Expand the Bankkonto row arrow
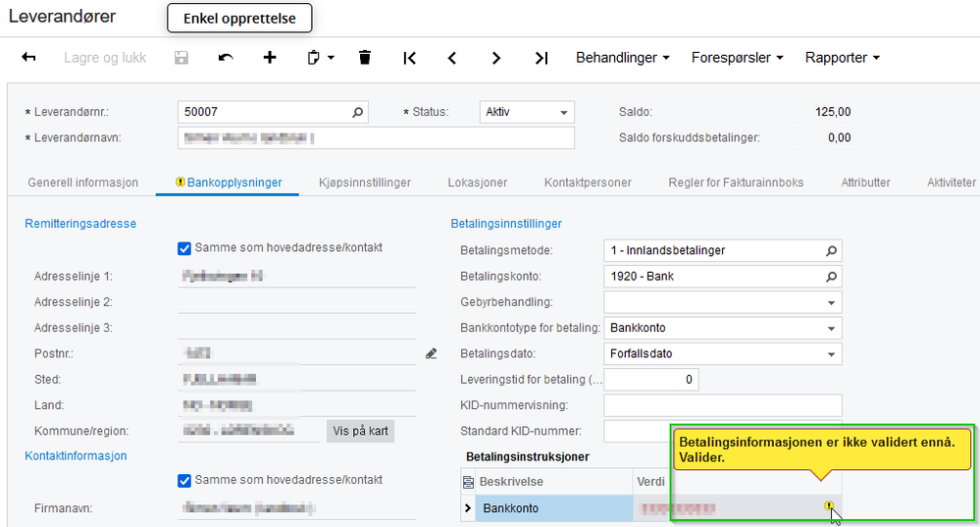Screen dimensions: 980x527 468,508
